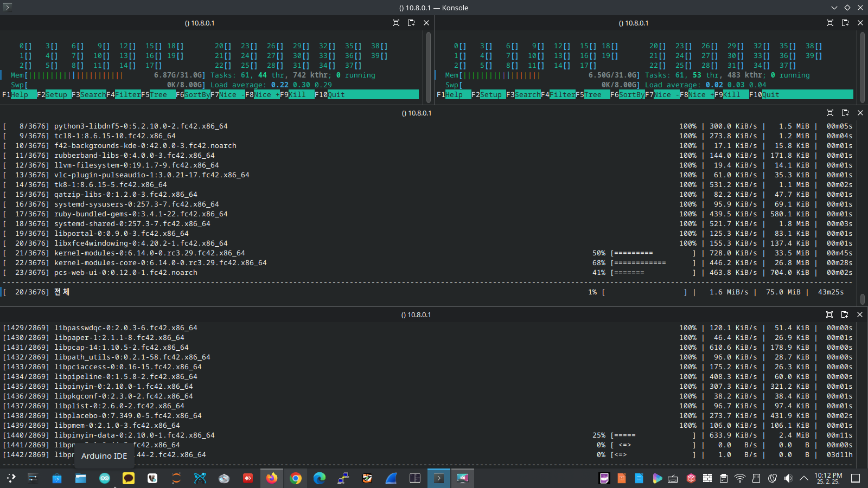Switch to Google Chrome in the taskbar
This screenshot has width=868, height=488.
pyautogui.click(x=296, y=478)
